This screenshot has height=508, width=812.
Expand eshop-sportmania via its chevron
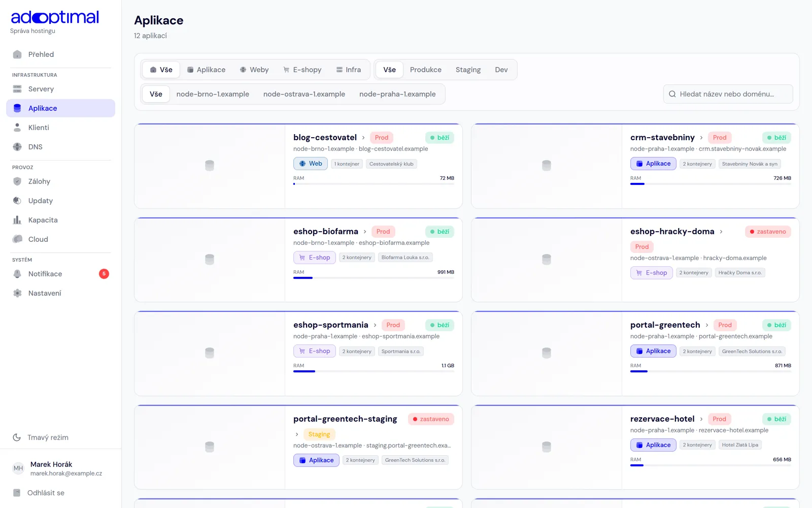[x=375, y=325]
